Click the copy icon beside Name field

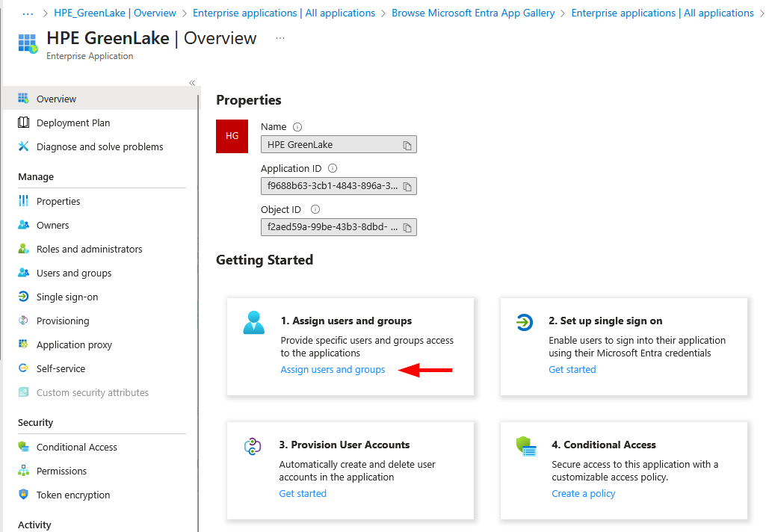click(407, 145)
